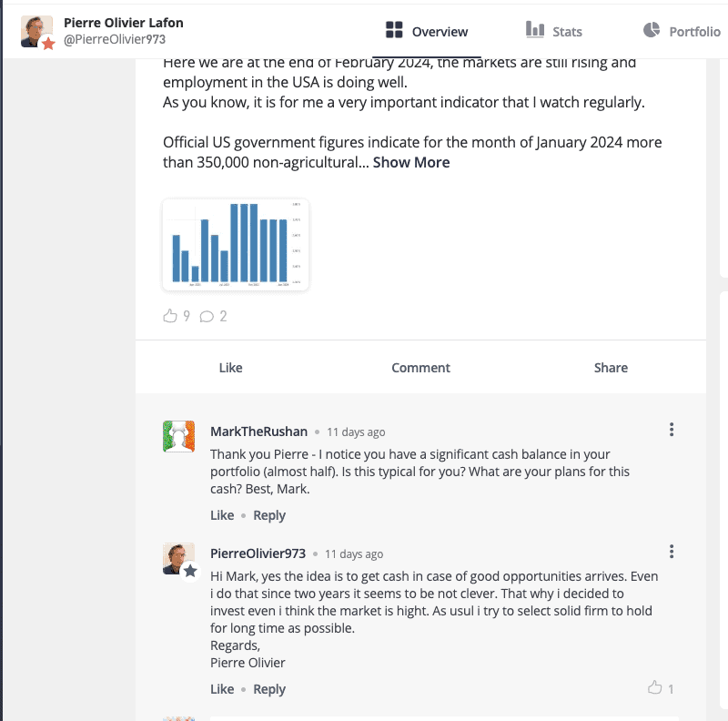Open the three-dot menu on MarkTheRushan's comment
The width and height of the screenshot is (728, 721).
[672, 430]
